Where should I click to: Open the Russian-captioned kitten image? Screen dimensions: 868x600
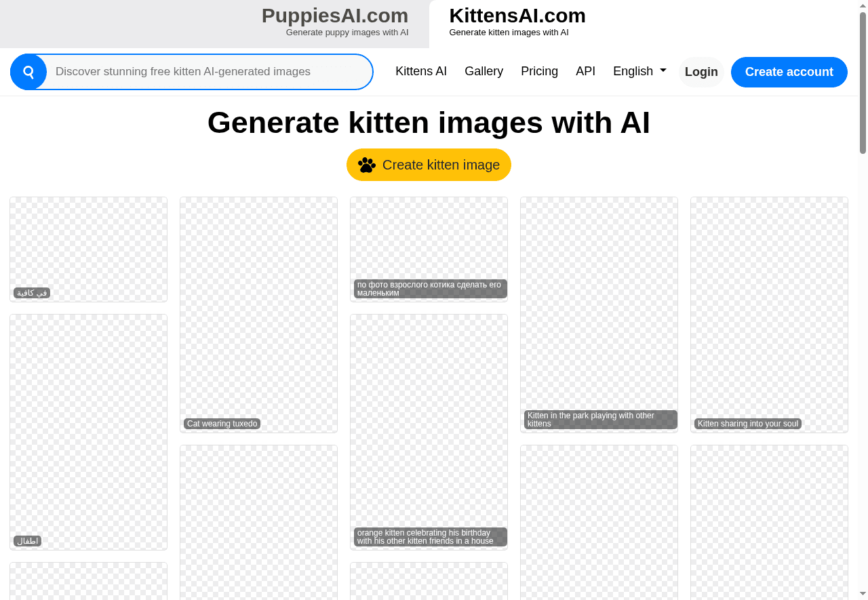429,249
